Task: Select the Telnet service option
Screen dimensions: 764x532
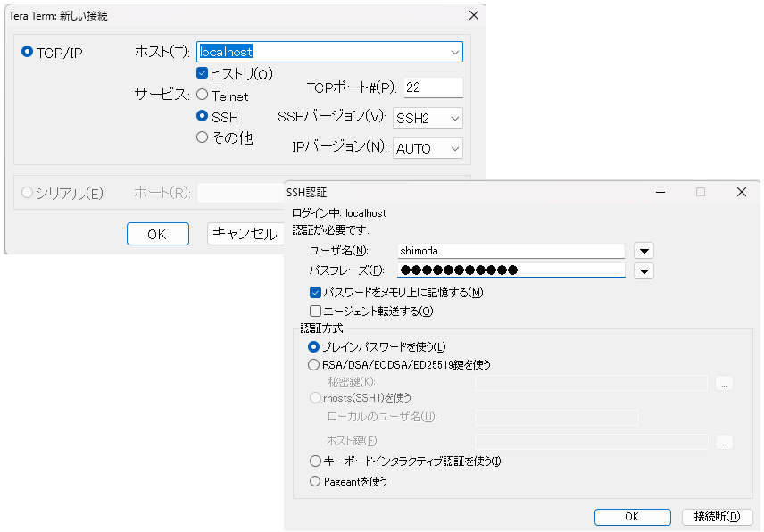Action: coord(203,95)
